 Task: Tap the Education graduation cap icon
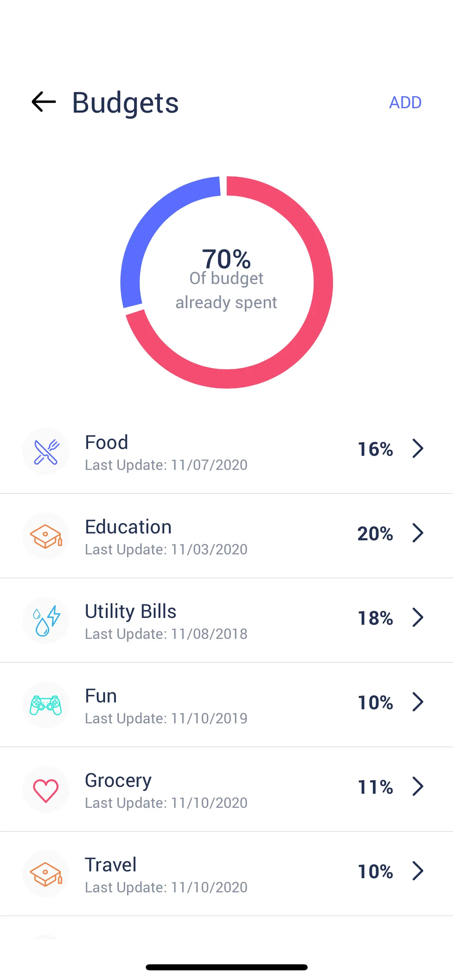(46, 536)
